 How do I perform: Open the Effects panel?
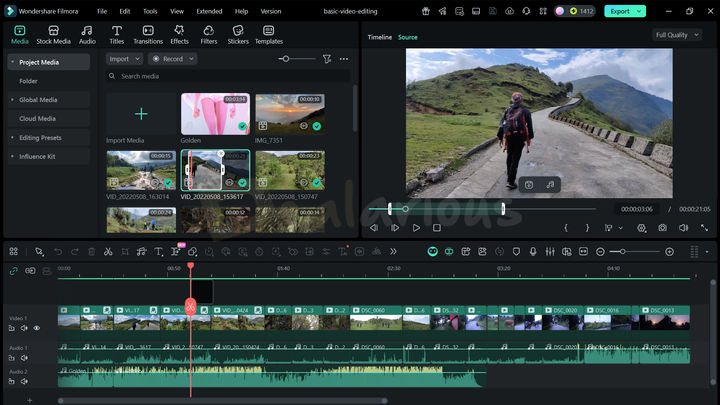[179, 35]
